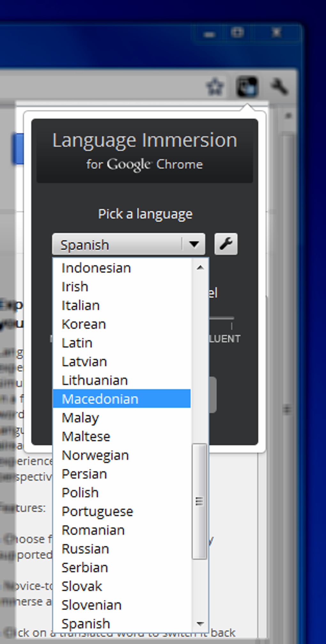Select Norwegian from the language list

95,455
